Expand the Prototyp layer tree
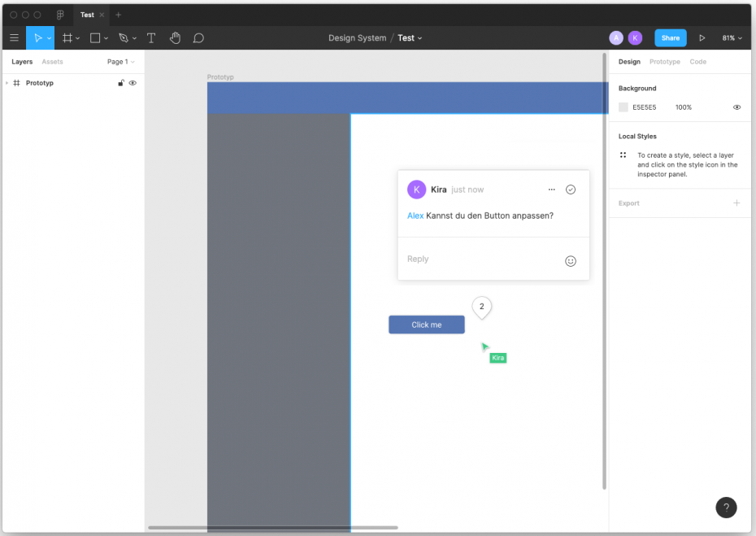 pos(7,83)
